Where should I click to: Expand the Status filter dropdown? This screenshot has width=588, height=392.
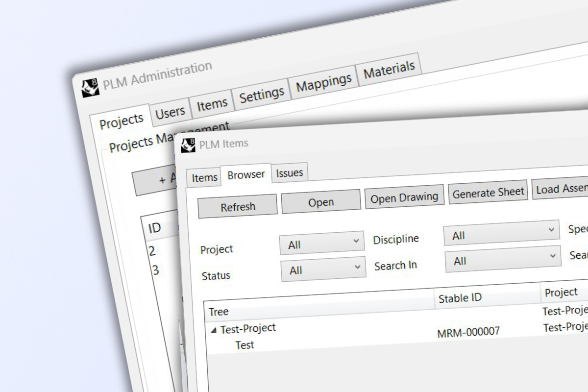tap(323, 269)
